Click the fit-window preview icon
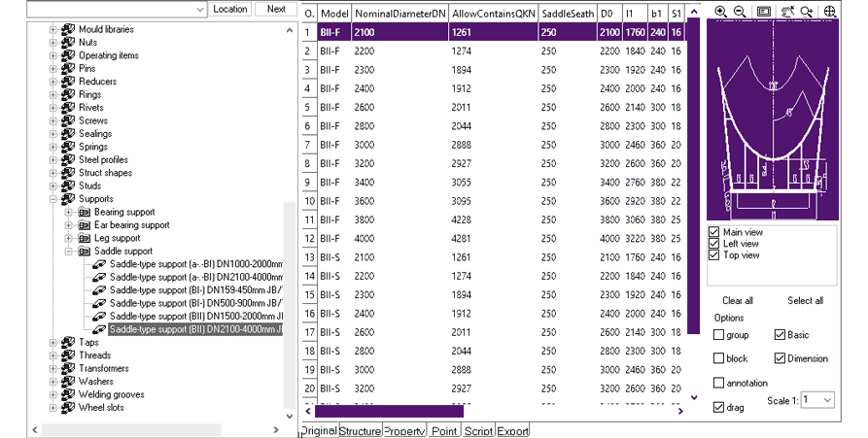The height and width of the screenshot is (438, 868). [764, 12]
